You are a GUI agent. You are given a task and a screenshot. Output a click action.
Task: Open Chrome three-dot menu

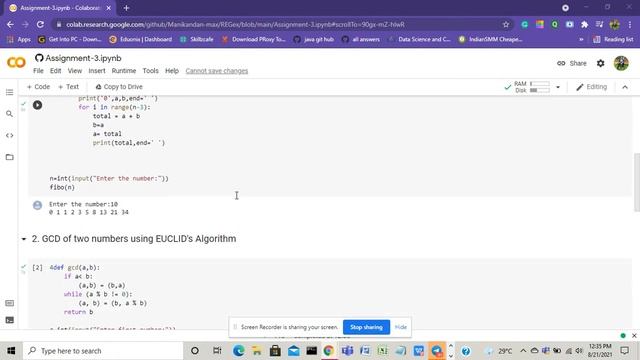[630, 24]
